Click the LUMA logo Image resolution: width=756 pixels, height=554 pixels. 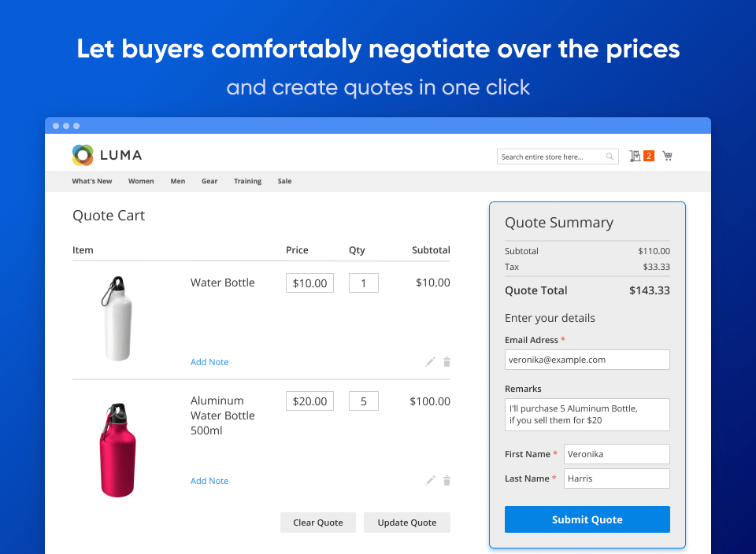(107, 155)
